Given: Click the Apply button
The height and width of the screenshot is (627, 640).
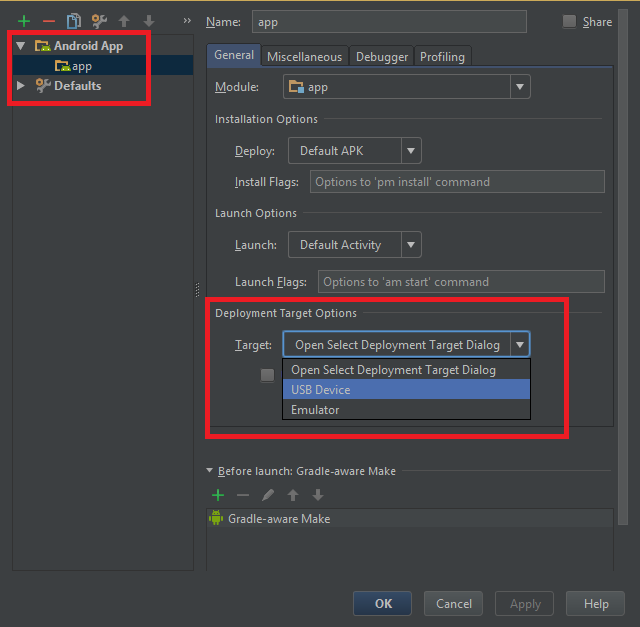Looking at the screenshot, I should (x=524, y=603).
